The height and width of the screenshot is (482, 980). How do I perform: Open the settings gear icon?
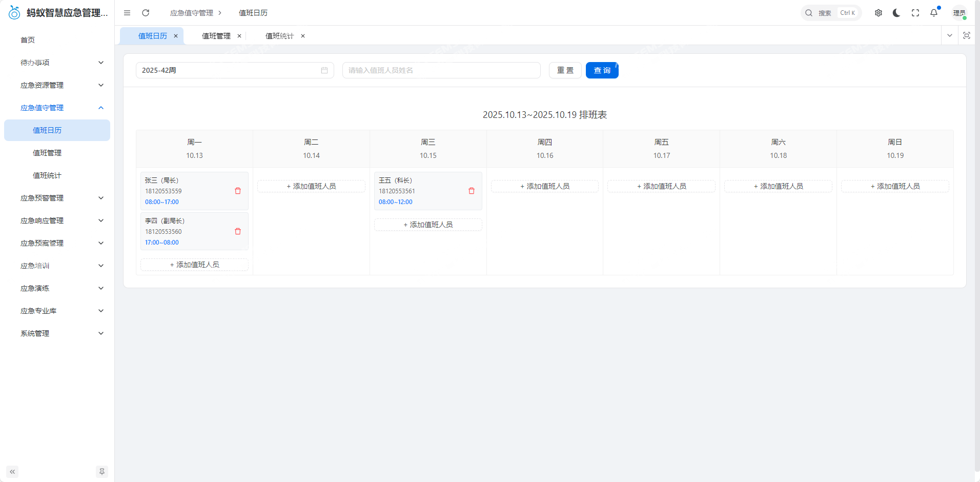pos(878,13)
